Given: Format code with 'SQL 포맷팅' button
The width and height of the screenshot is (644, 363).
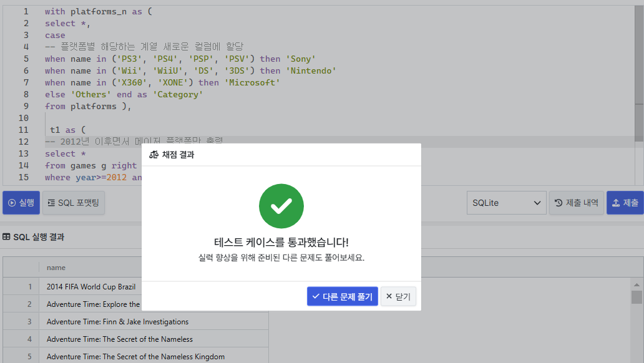Looking at the screenshot, I should click(x=74, y=203).
